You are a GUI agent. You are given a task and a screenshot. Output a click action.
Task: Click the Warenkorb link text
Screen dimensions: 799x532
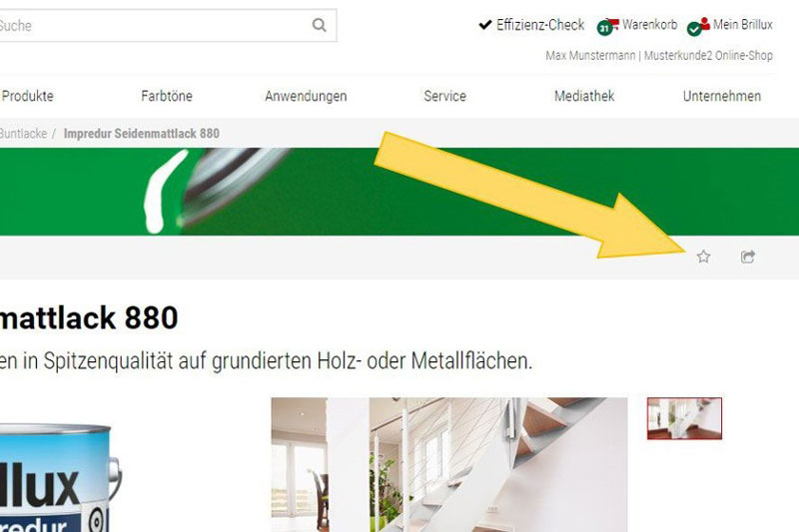point(650,24)
